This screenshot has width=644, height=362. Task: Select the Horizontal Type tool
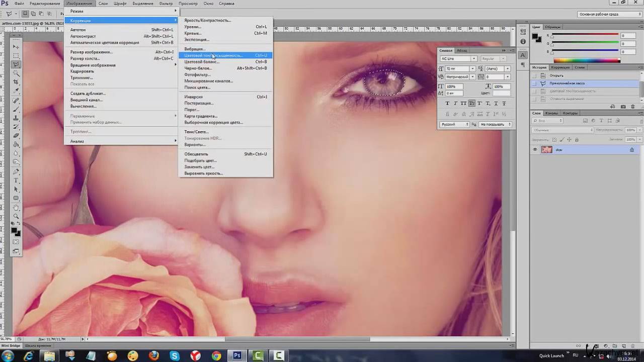tap(16, 180)
